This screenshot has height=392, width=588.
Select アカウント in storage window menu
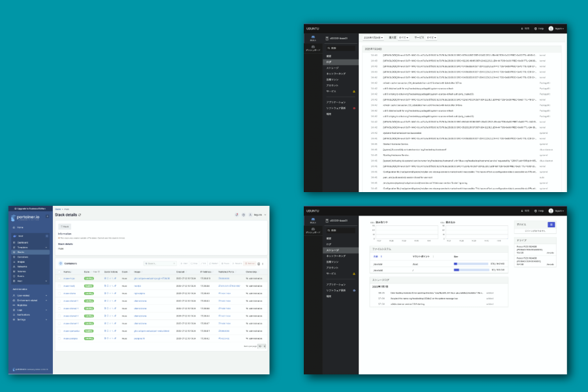[x=340, y=268]
